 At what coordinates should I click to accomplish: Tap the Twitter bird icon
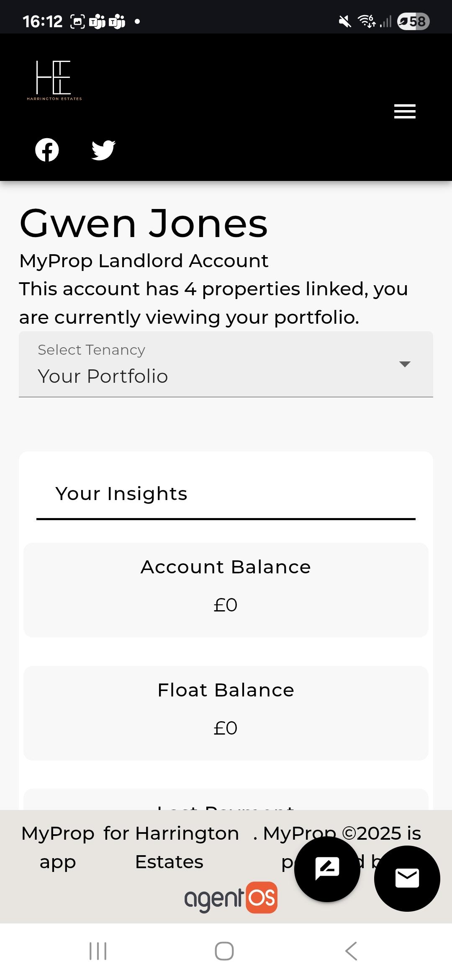[x=103, y=150]
